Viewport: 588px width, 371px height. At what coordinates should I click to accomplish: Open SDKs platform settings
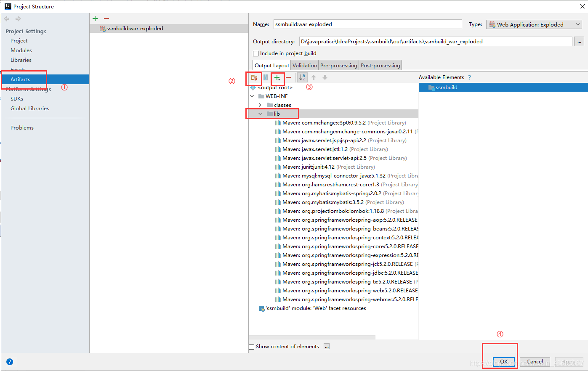[17, 99]
